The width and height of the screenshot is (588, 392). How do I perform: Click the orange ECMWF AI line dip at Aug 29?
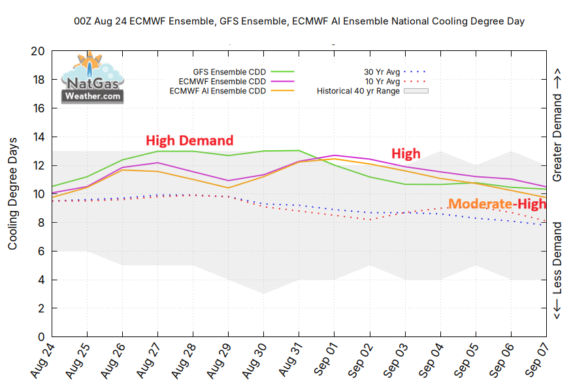[229, 188]
